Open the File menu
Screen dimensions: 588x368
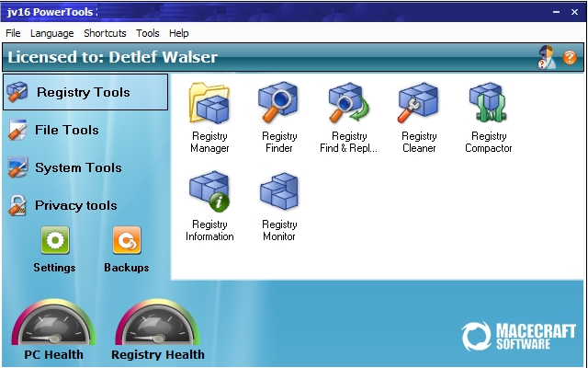13,33
